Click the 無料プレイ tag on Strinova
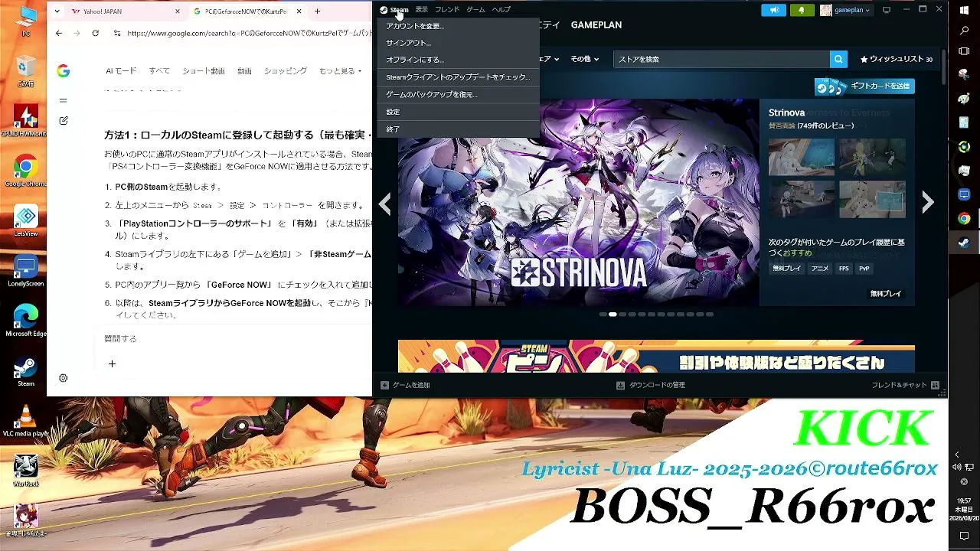 [x=786, y=269]
